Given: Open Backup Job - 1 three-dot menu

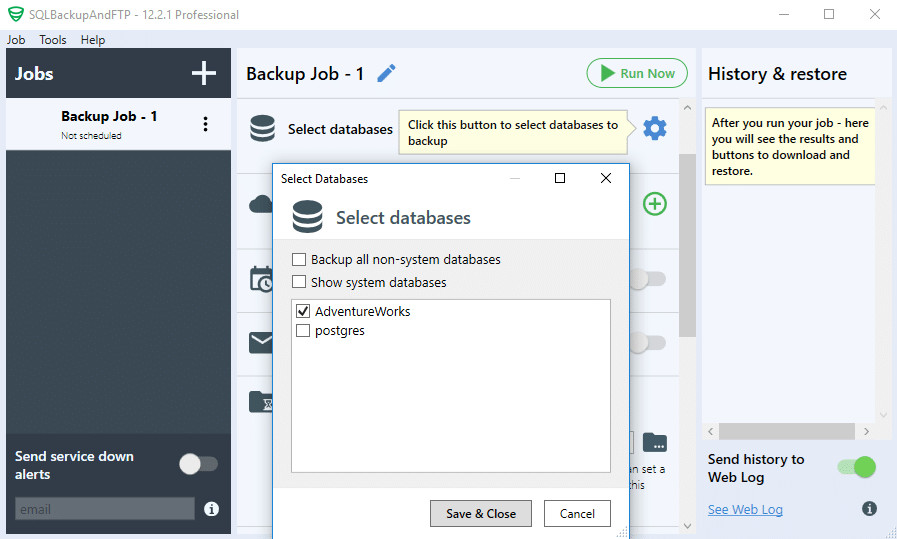Looking at the screenshot, I should [205, 124].
